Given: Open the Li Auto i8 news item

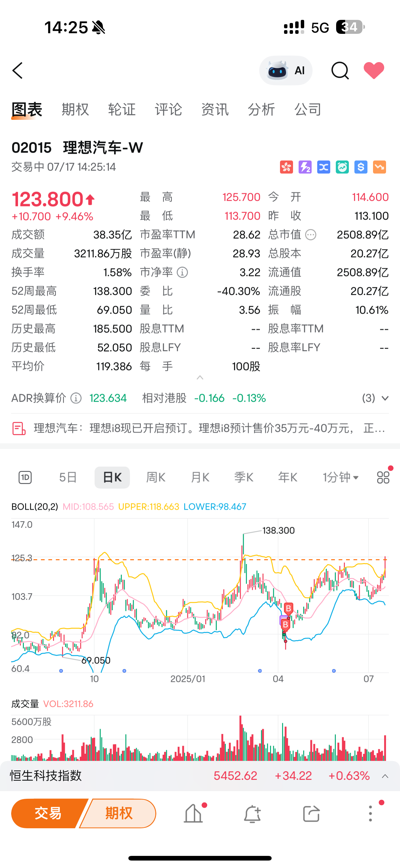Looking at the screenshot, I should 200,428.
